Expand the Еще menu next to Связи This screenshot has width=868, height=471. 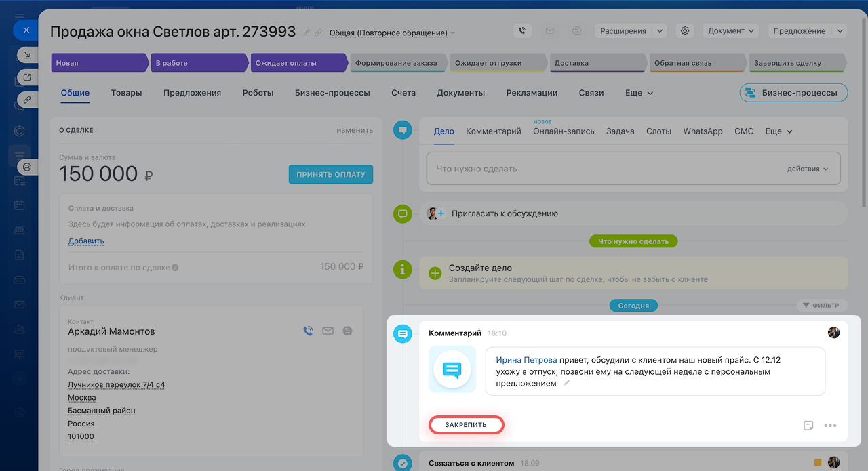click(639, 93)
